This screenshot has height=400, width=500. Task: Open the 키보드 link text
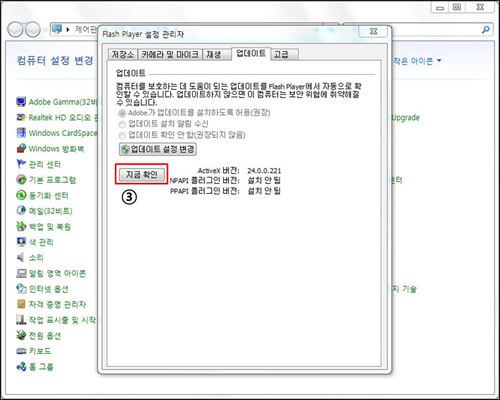[x=40, y=351]
